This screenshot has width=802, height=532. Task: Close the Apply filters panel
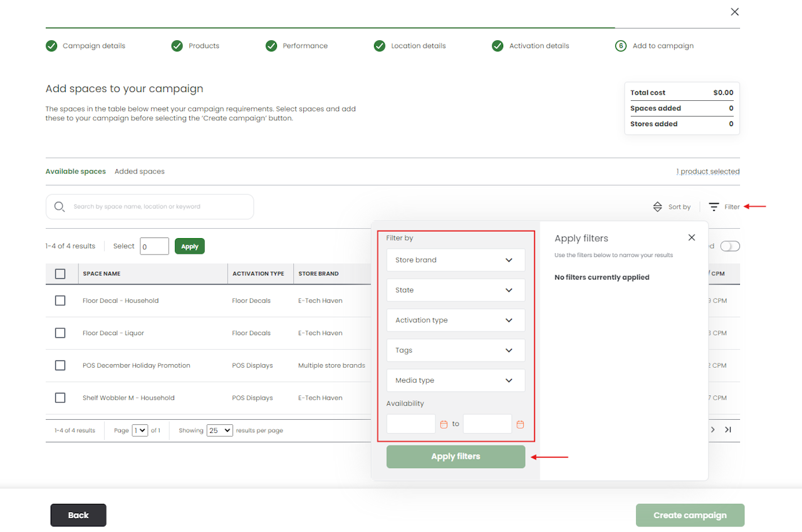tap(692, 237)
